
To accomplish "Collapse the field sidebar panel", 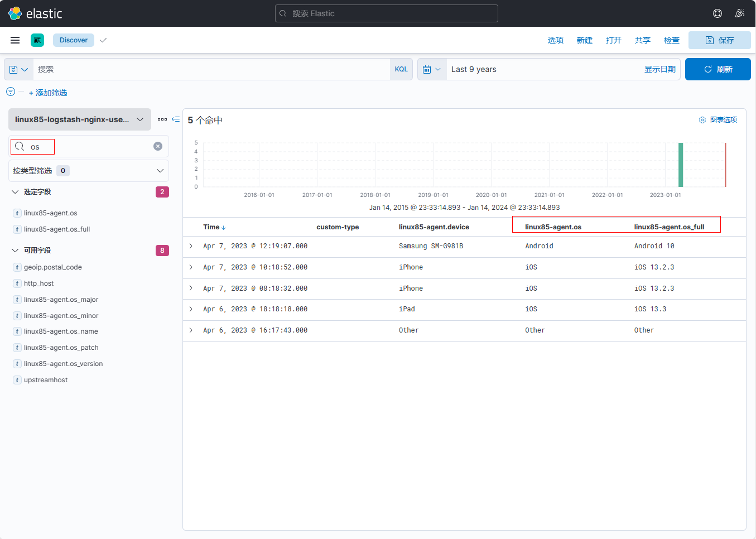I will (x=176, y=119).
